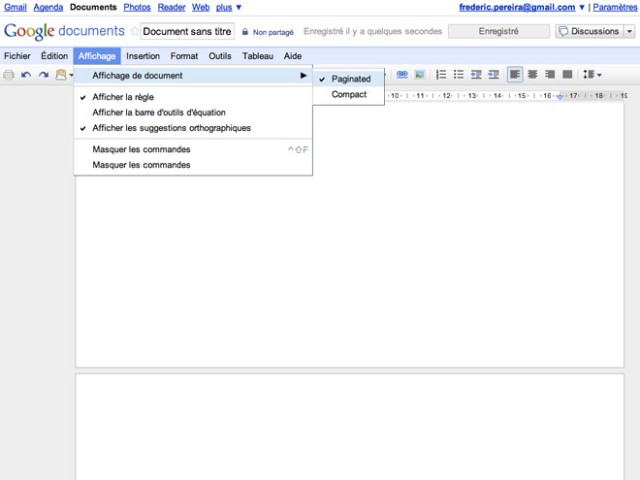This screenshot has width=640, height=480.
Task: Open the Web link
Action: click(x=201, y=7)
